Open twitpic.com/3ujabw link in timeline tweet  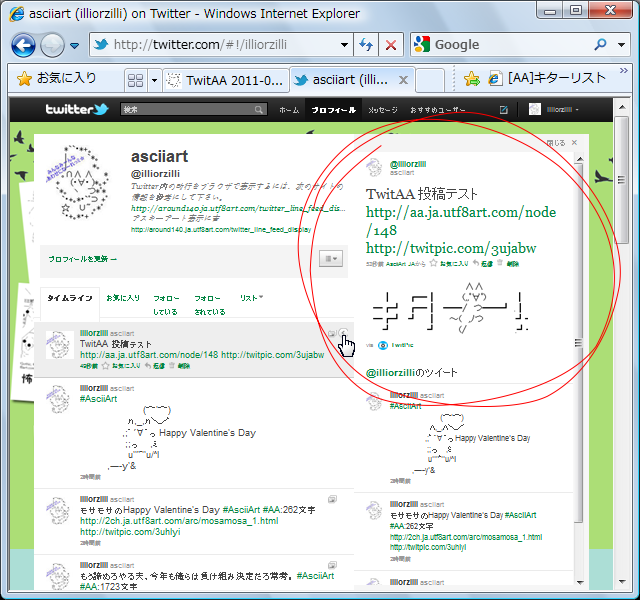click(x=273, y=355)
